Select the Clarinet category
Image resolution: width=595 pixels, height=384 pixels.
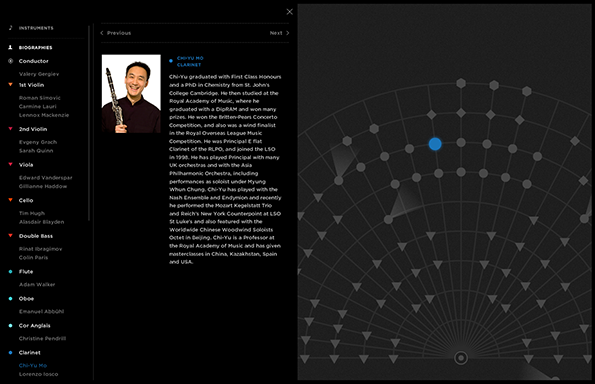click(x=30, y=353)
